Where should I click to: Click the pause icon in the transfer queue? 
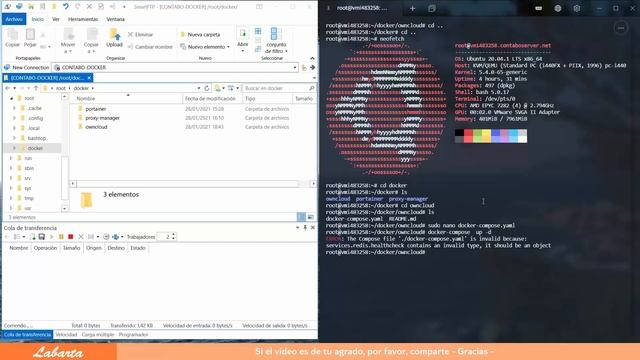click(x=61, y=237)
